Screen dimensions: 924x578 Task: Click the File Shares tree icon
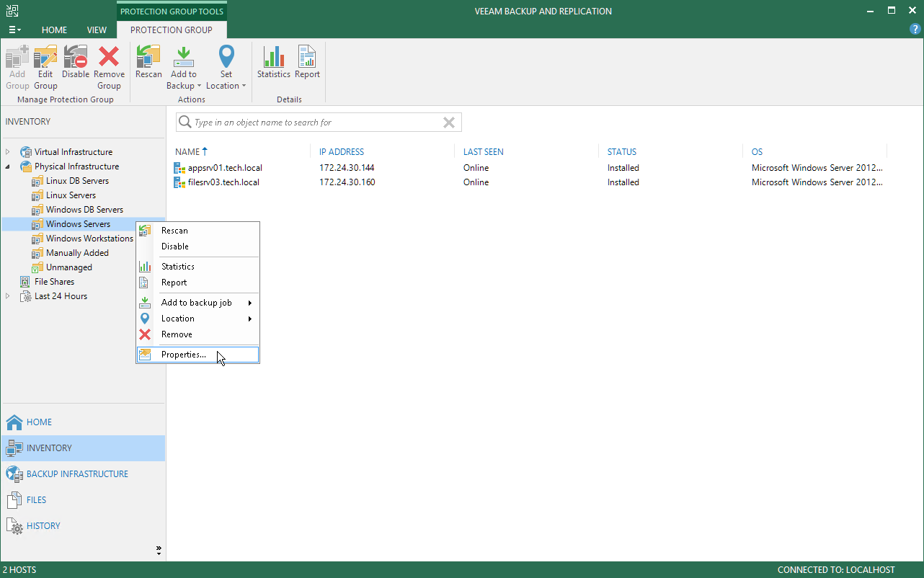pos(26,282)
